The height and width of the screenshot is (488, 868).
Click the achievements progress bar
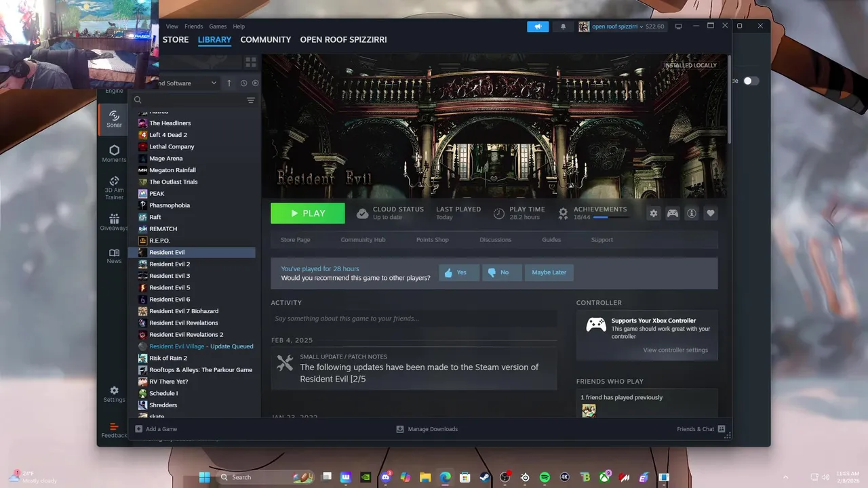click(610, 218)
